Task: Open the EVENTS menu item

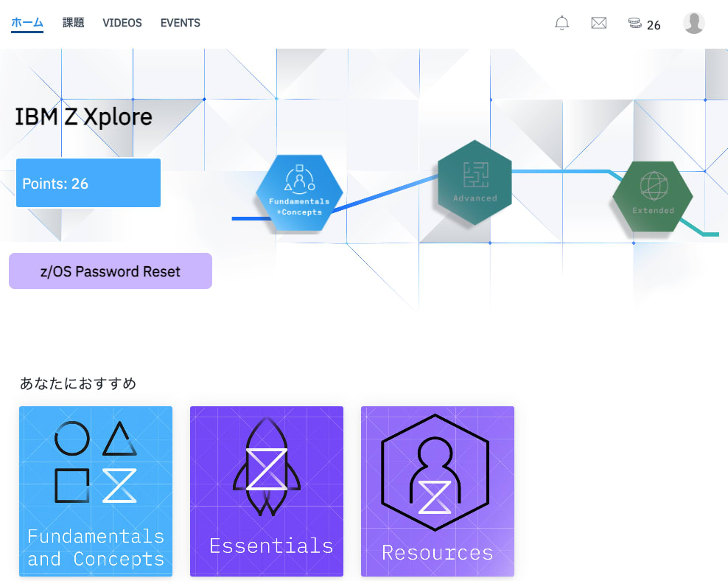Action: 180,23
